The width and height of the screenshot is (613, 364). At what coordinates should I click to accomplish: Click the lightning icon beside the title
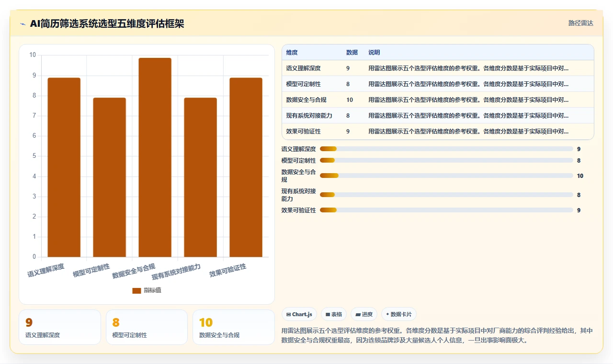click(23, 24)
